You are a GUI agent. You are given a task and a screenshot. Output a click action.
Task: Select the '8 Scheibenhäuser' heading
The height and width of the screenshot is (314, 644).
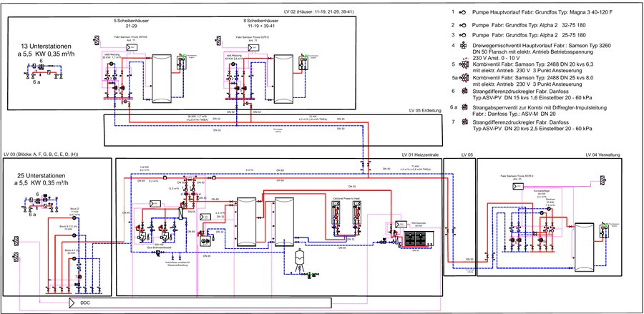261,21
